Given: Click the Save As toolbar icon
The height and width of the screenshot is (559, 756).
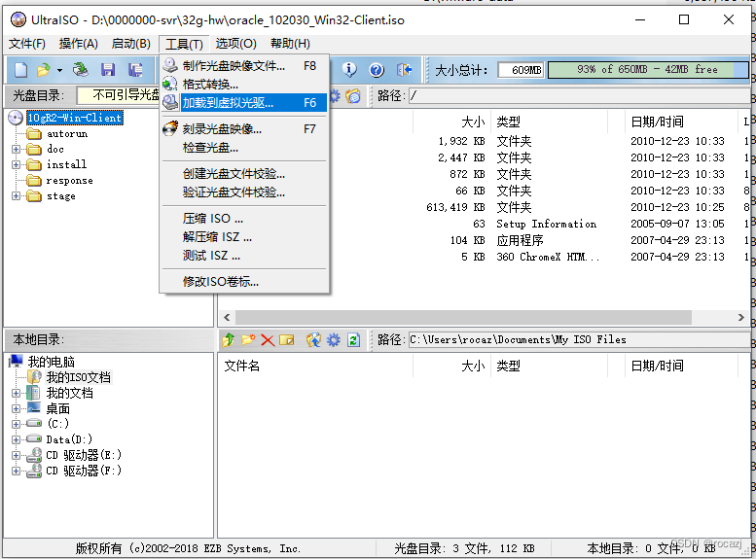Looking at the screenshot, I should [135, 70].
